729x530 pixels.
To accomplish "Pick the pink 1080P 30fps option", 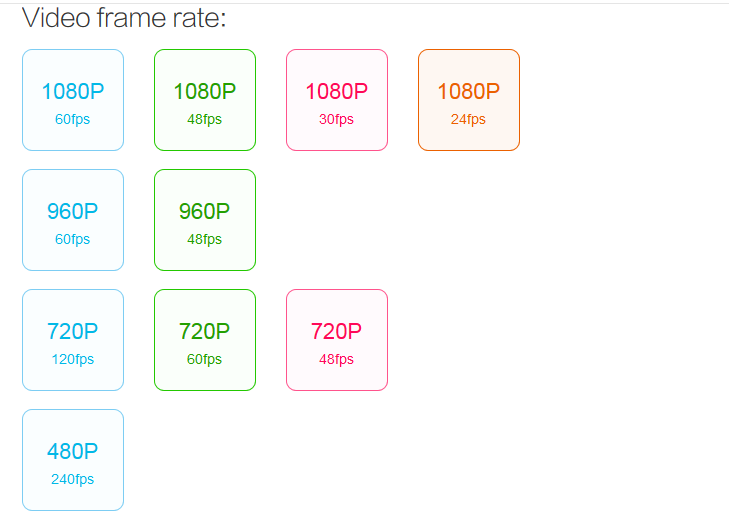I will coord(337,100).
